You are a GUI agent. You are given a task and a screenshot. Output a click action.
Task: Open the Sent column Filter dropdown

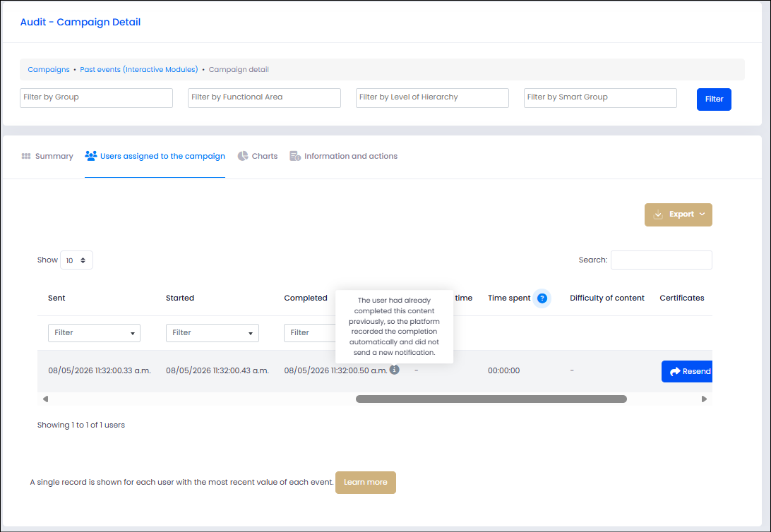click(94, 332)
